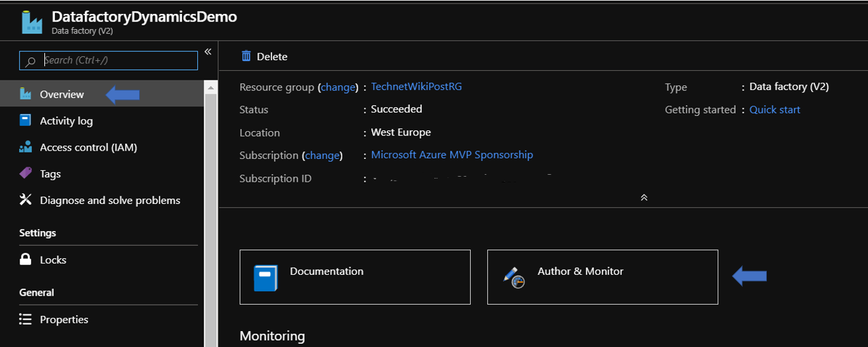This screenshot has width=868, height=347.
Task: Click the Access control (IAM) people icon
Action: [25, 148]
